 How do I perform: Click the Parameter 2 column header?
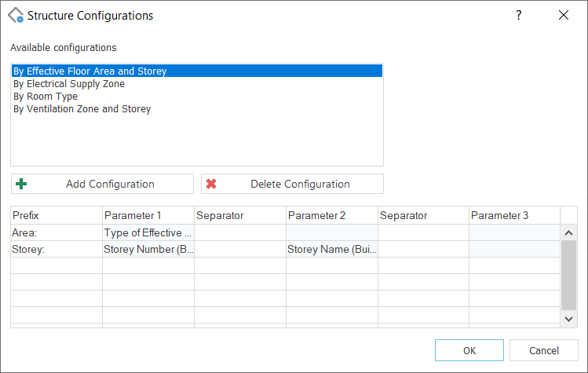(332, 215)
